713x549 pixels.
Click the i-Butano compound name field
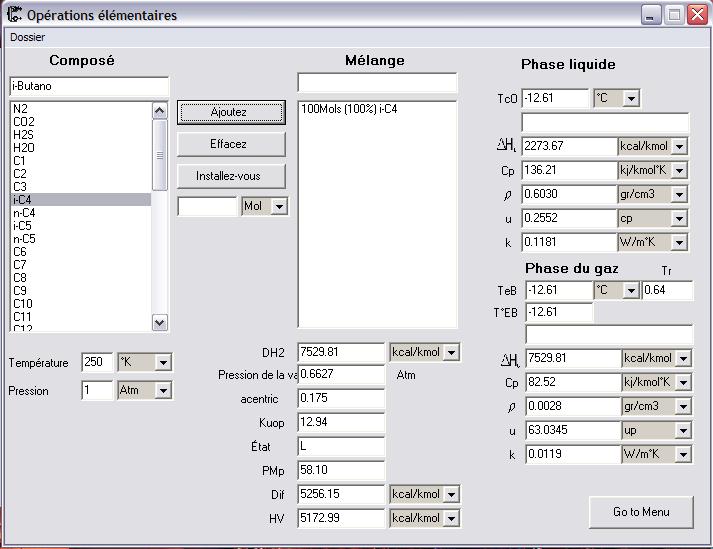point(89,86)
